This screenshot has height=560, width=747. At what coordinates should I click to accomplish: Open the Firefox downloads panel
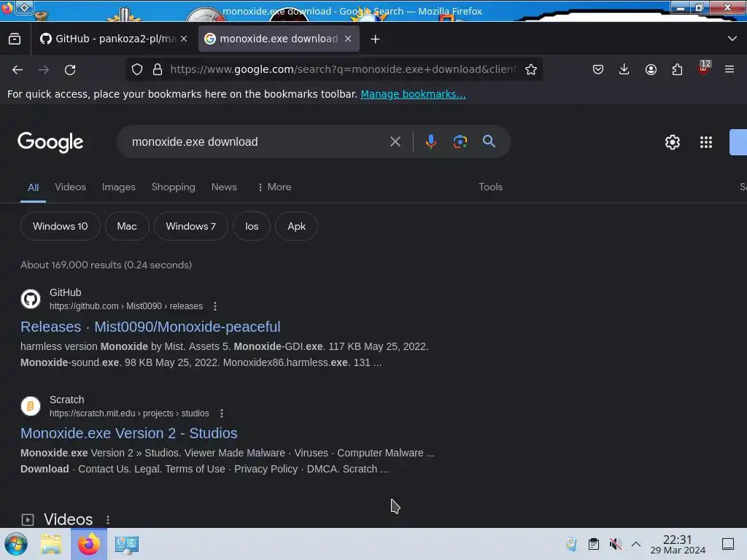coord(624,69)
